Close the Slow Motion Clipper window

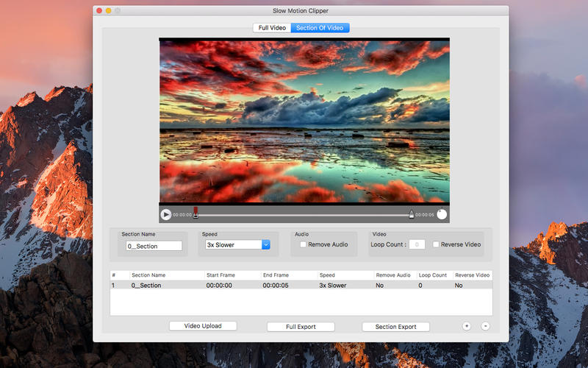coord(99,10)
